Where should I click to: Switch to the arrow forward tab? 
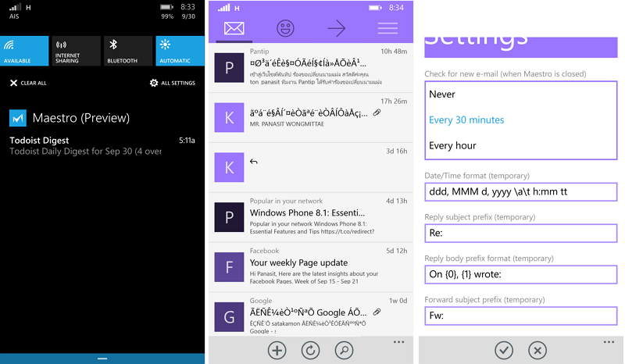tap(337, 28)
